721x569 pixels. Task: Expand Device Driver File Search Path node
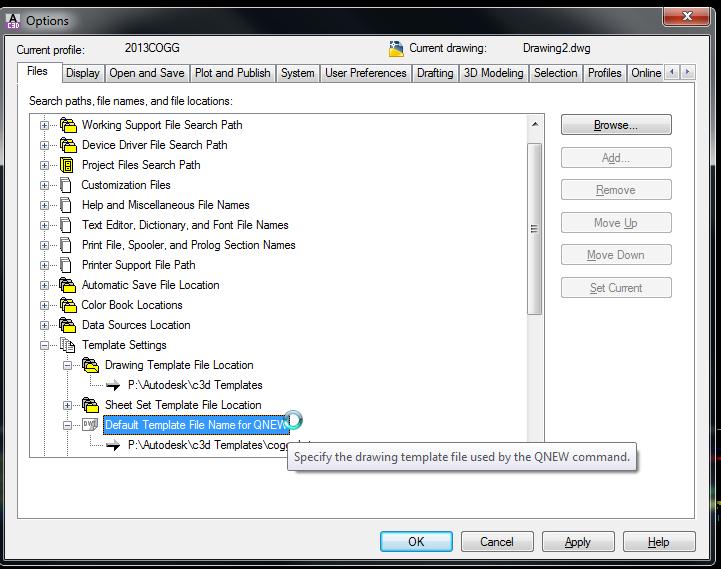click(x=44, y=145)
